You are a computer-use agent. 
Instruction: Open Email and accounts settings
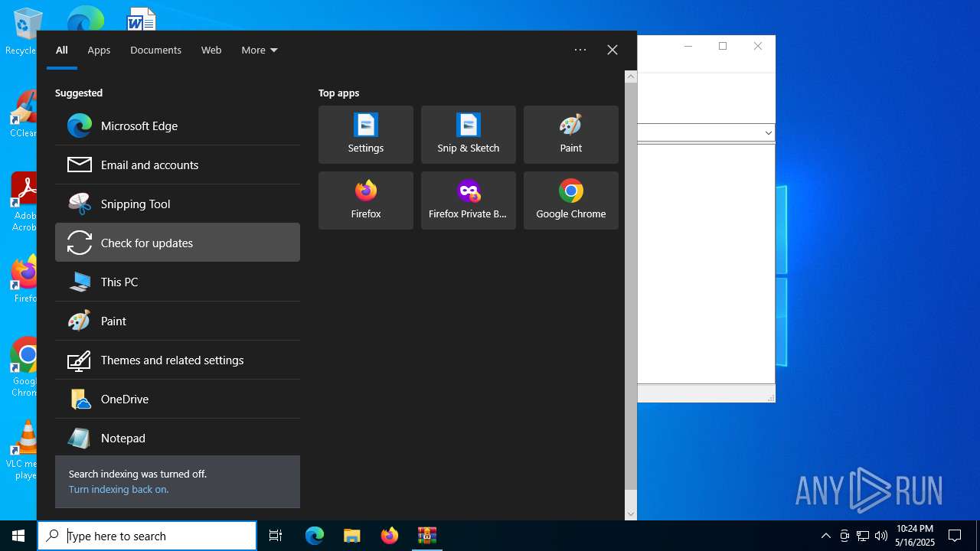(178, 165)
